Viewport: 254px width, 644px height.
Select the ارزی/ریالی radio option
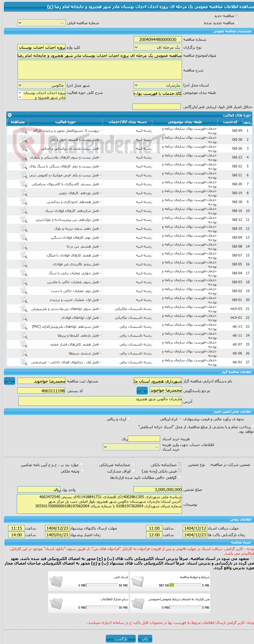(x=180, y=419)
